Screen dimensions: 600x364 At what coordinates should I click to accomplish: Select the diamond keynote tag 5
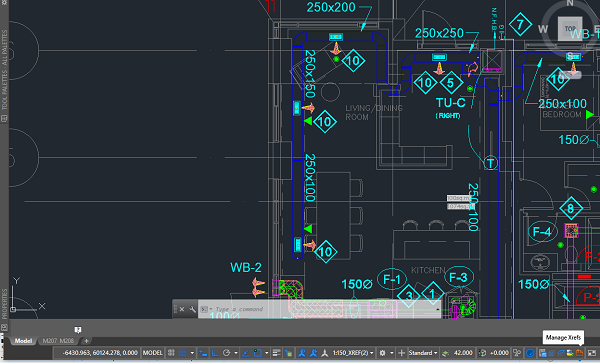(451, 83)
